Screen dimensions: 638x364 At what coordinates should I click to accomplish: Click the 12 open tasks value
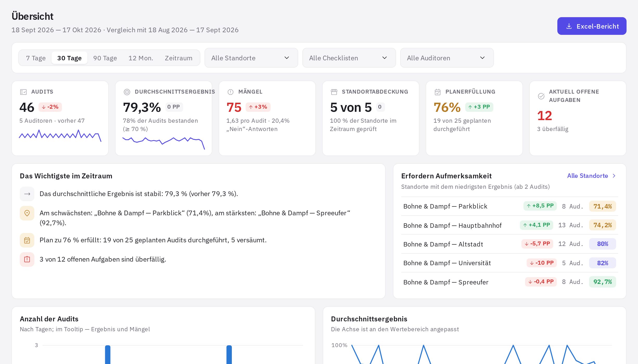coord(545,116)
